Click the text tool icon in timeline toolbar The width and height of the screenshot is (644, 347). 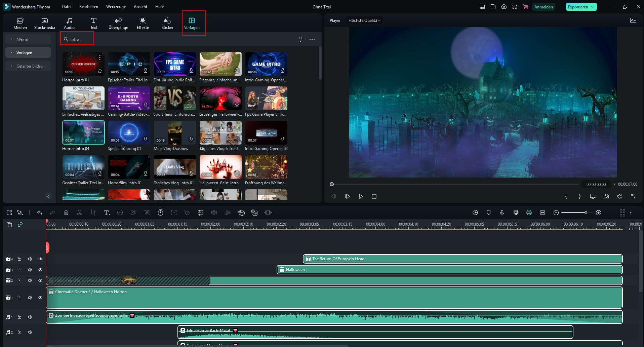[x=107, y=213]
